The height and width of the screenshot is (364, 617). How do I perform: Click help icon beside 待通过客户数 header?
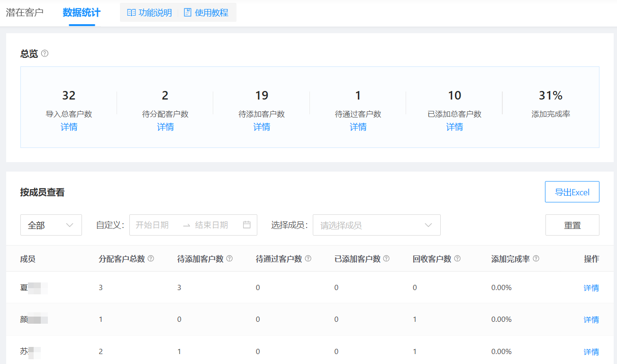[x=308, y=259]
